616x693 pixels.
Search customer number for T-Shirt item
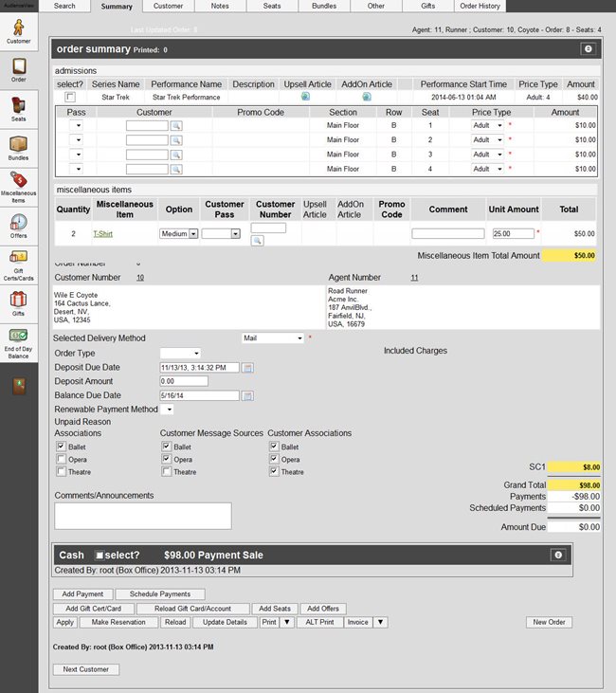pos(257,241)
